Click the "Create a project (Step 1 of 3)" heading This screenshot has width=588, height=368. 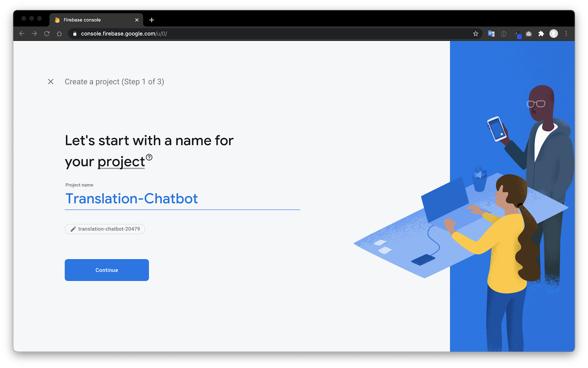coord(114,82)
